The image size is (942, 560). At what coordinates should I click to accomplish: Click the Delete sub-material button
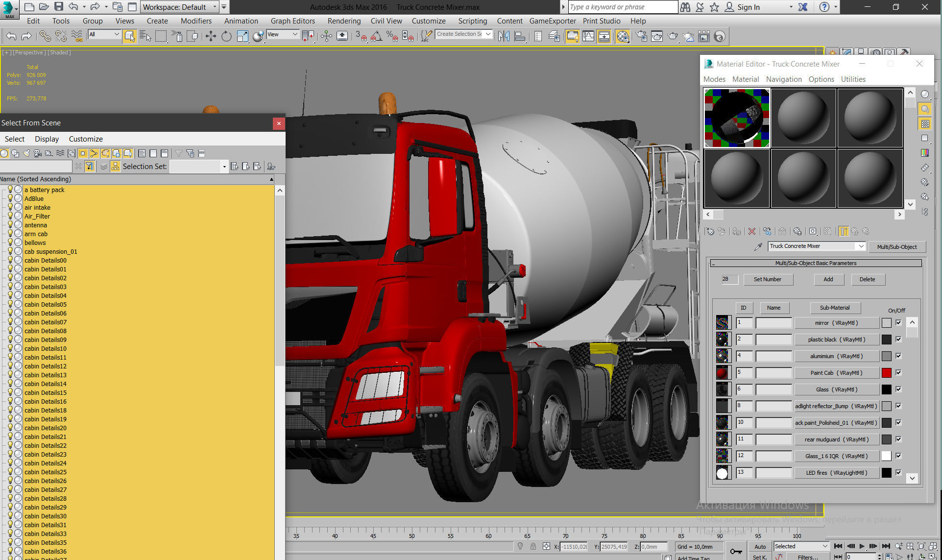[x=867, y=279]
